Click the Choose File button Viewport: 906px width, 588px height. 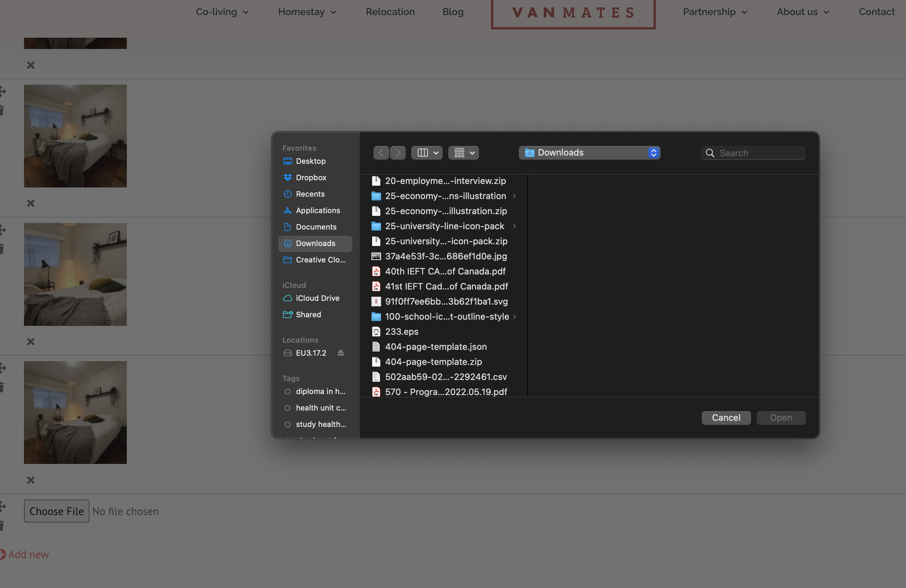(x=57, y=511)
